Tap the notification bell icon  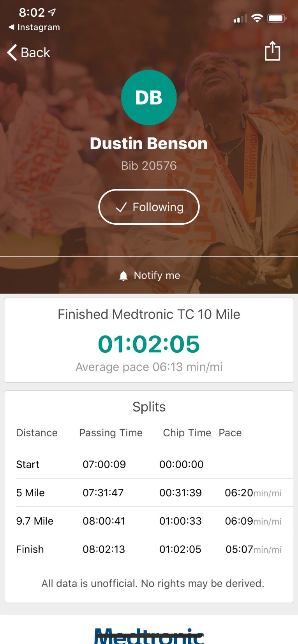point(123,276)
